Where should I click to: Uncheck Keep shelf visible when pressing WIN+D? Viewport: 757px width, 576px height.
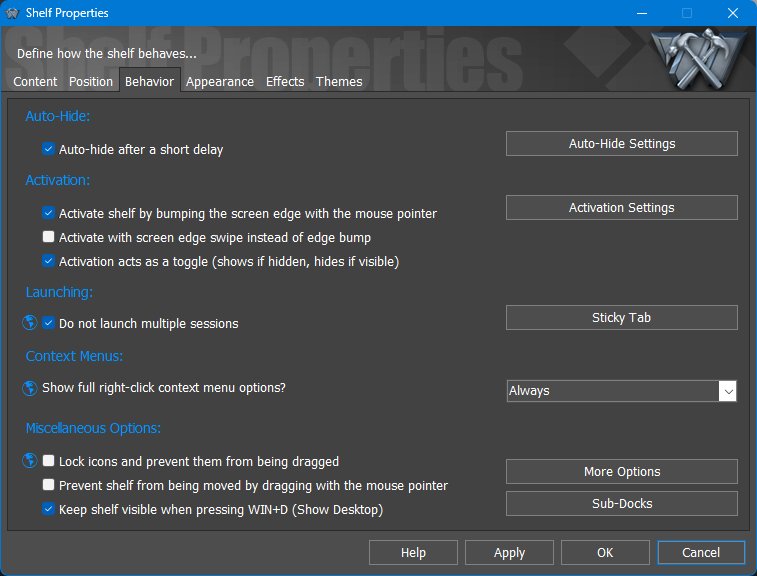pos(48,509)
